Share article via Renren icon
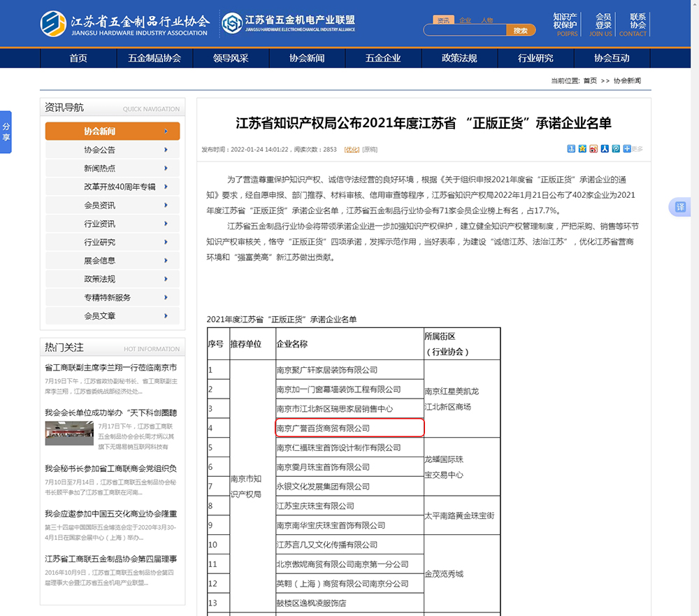The width and height of the screenshot is (699, 616). click(x=605, y=149)
